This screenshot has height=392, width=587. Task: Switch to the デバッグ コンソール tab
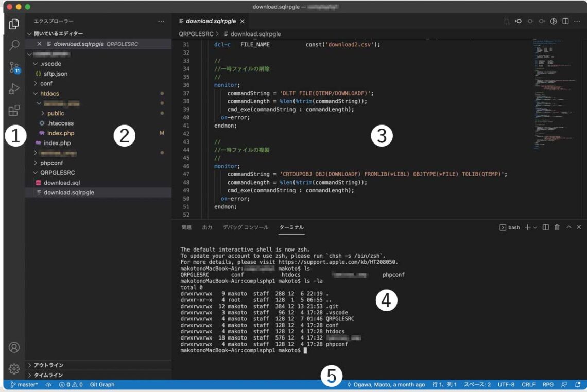pos(246,227)
